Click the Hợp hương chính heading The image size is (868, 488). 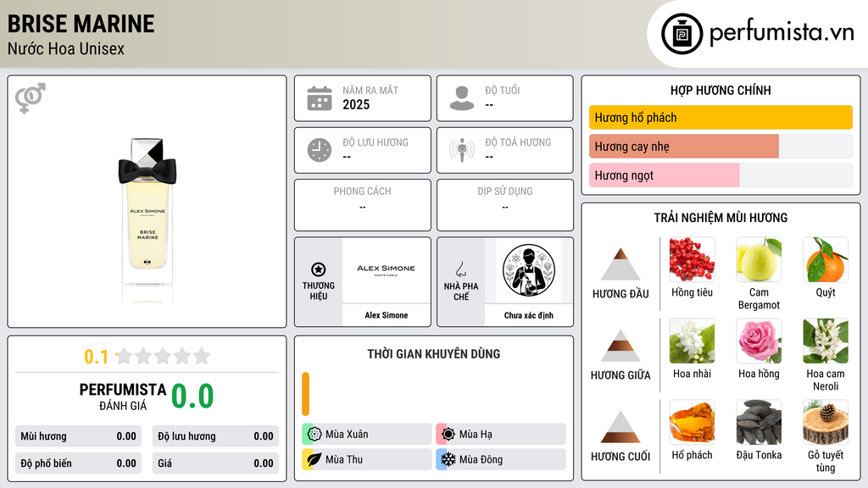pyautogui.click(x=721, y=90)
